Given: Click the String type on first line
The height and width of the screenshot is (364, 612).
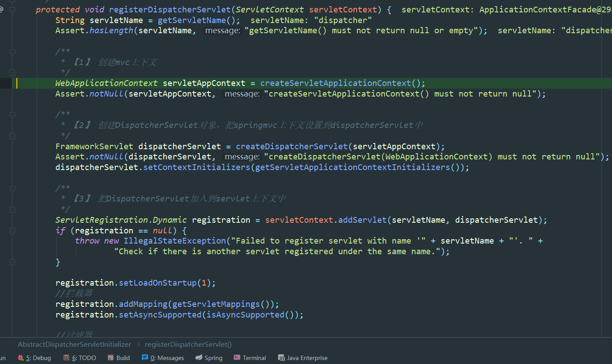Looking at the screenshot, I should coord(70,20).
